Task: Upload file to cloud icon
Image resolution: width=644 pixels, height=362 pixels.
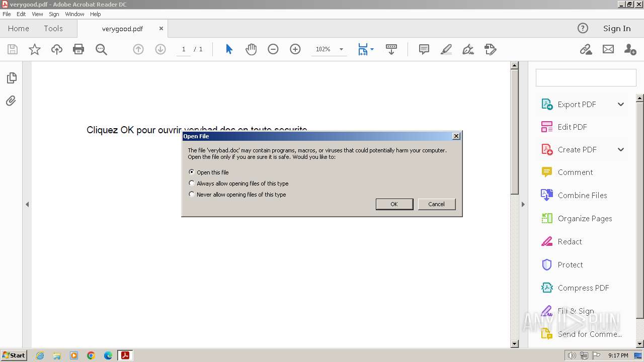Action: pyautogui.click(x=57, y=49)
